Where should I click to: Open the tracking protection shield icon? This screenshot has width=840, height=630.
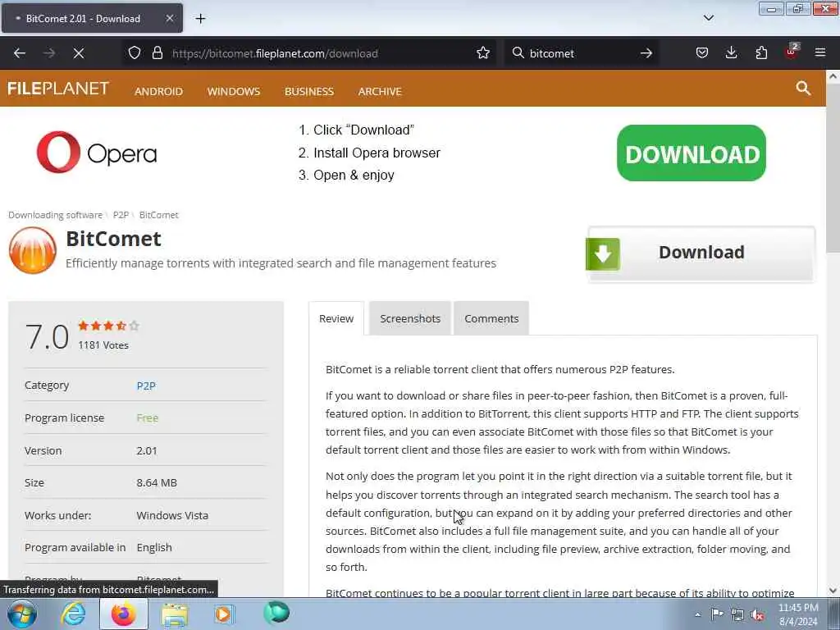pyautogui.click(x=135, y=53)
